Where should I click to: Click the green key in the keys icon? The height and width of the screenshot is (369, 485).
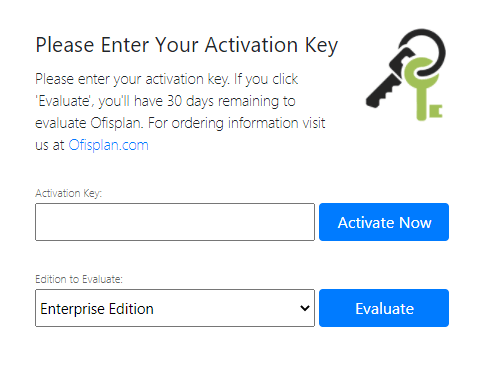click(x=423, y=89)
